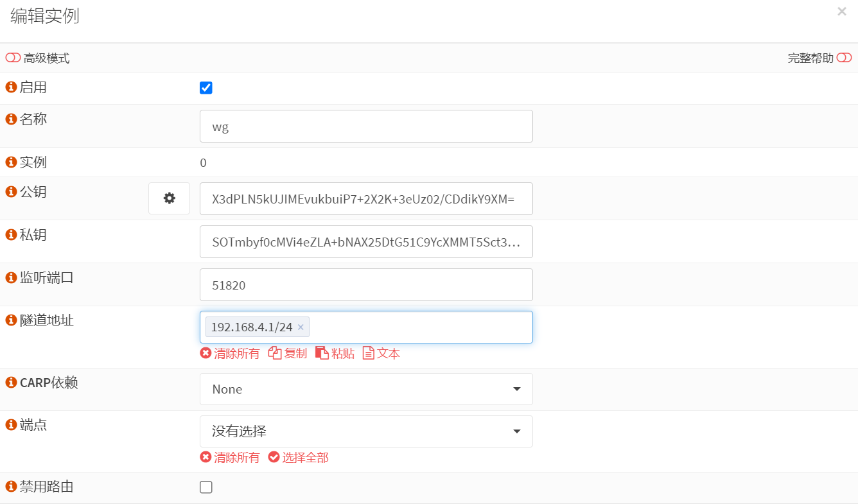The image size is (858, 504).
Task: Click 选择全部 under the 端点 dropdown
Action: [299, 458]
